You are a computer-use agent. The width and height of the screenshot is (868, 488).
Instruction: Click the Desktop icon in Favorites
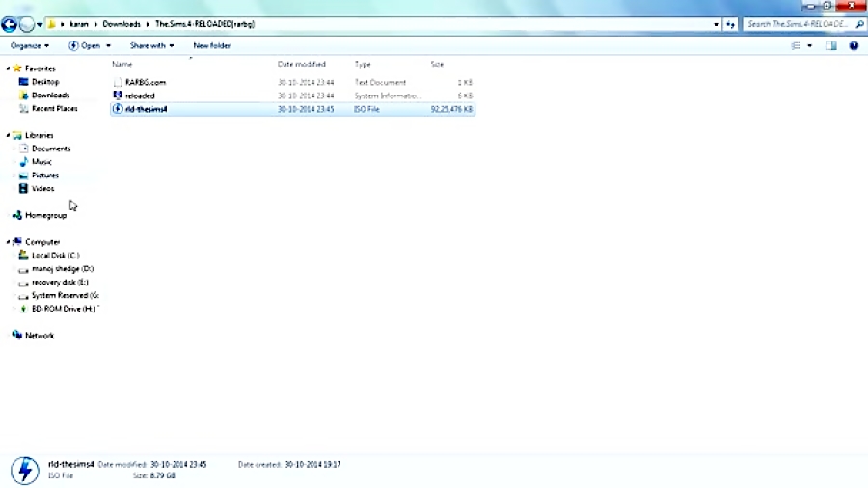(23, 82)
